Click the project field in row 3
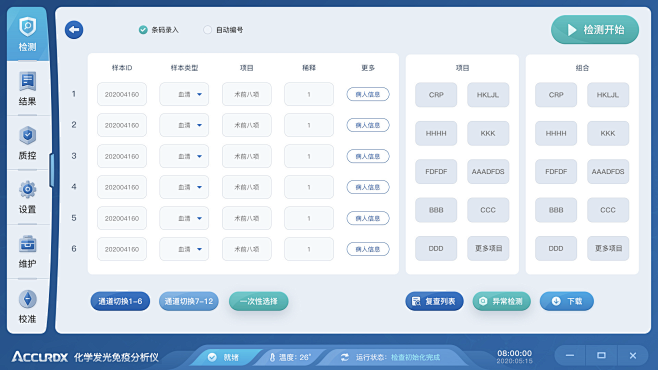Image resolution: width=658 pixels, height=370 pixels. click(x=247, y=156)
